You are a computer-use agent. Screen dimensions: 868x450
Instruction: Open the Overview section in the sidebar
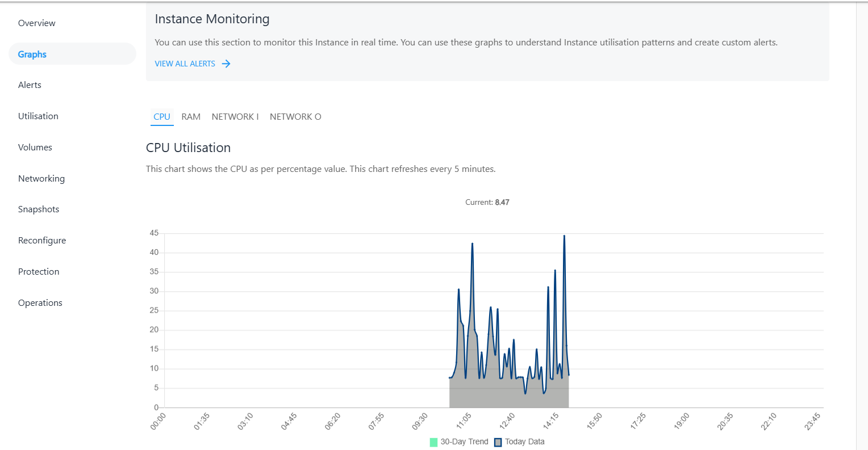click(36, 23)
